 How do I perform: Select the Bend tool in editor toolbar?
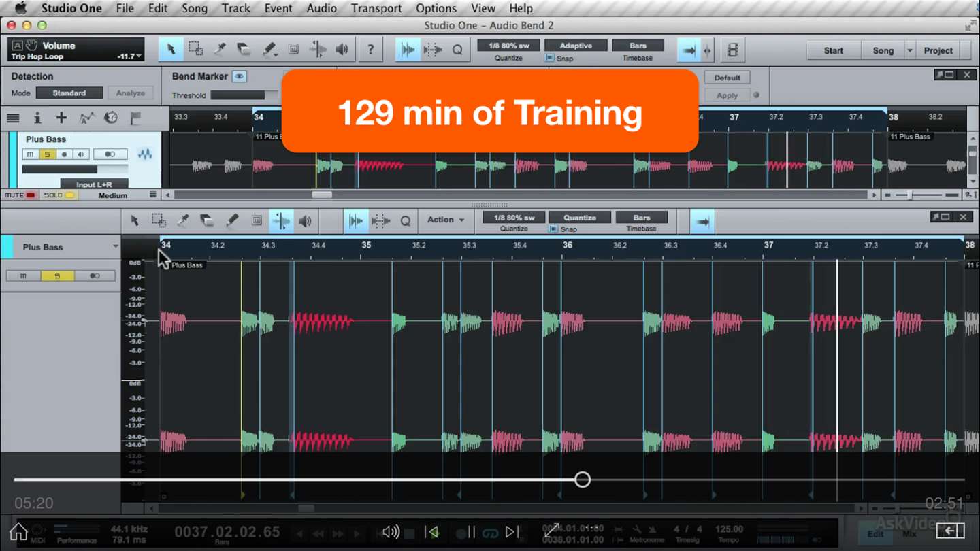pyautogui.click(x=281, y=220)
